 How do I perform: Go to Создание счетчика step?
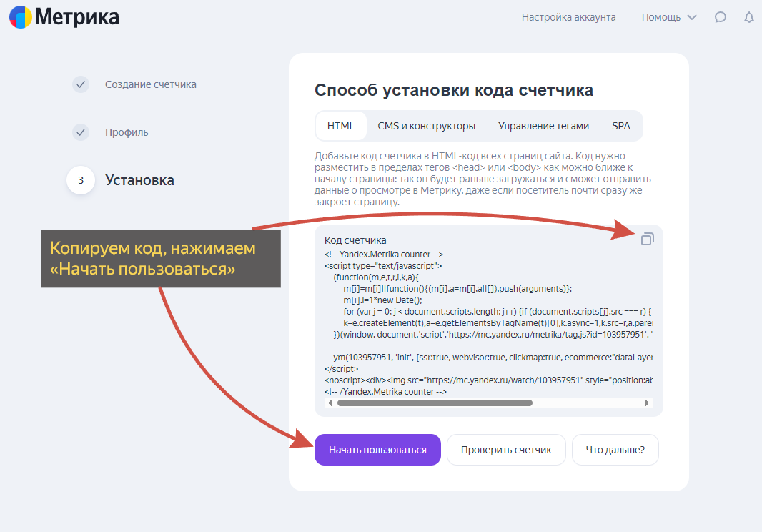tap(151, 84)
